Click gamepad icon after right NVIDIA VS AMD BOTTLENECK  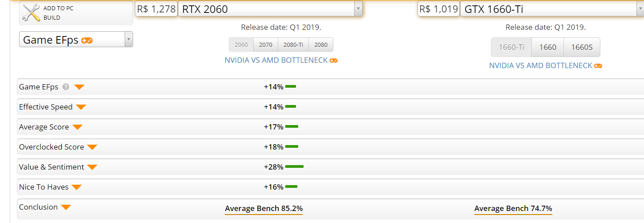click(598, 66)
